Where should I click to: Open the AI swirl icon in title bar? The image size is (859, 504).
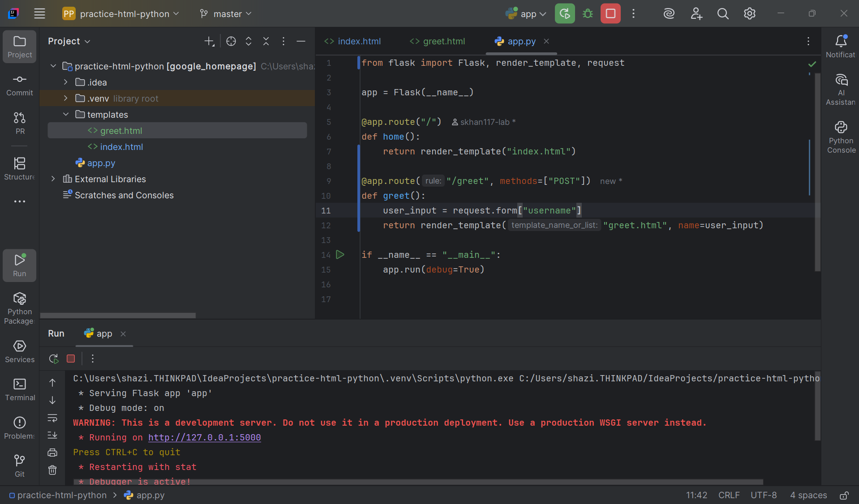(x=669, y=13)
